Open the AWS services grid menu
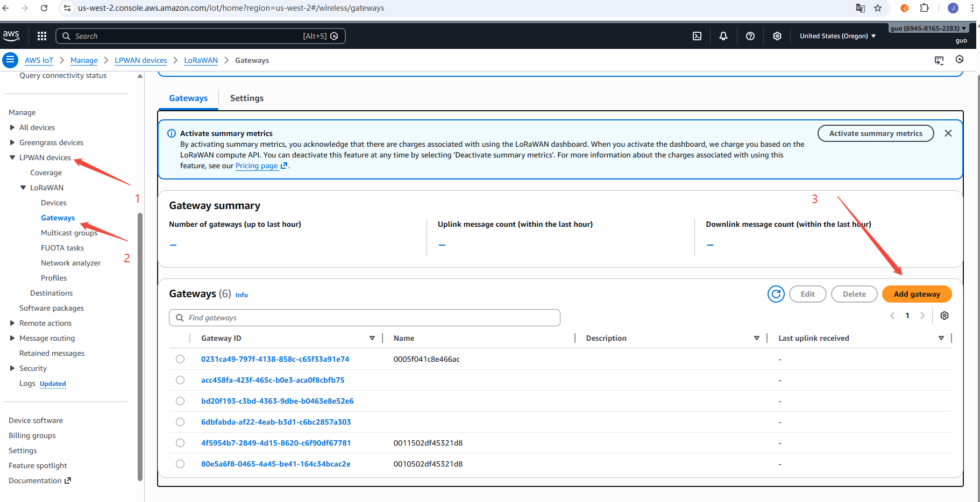The height and width of the screenshot is (502, 980). pyautogui.click(x=42, y=36)
